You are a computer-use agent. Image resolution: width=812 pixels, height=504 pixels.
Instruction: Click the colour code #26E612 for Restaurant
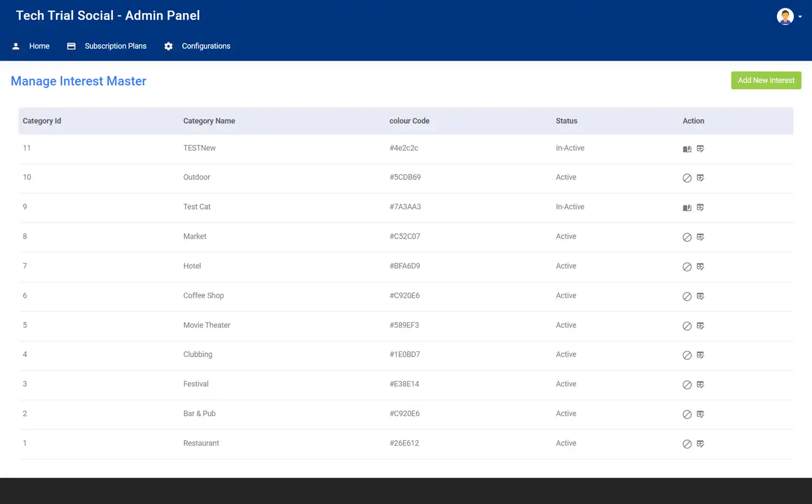pyautogui.click(x=405, y=443)
